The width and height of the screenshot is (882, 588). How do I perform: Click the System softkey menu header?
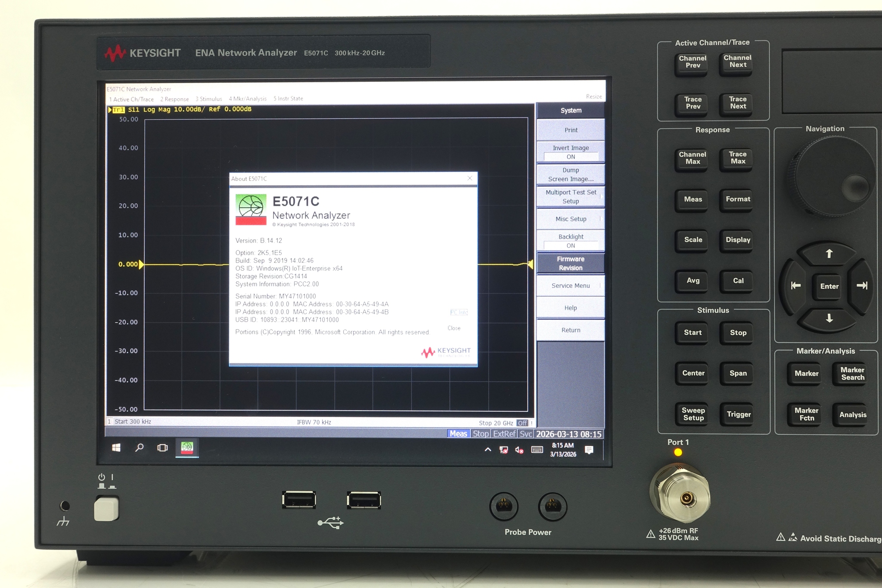[x=571, y=111]
